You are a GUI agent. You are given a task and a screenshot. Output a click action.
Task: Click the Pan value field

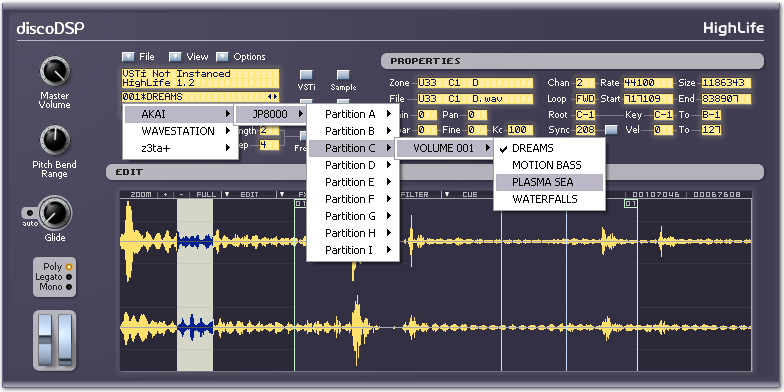[x=478, y=115]
